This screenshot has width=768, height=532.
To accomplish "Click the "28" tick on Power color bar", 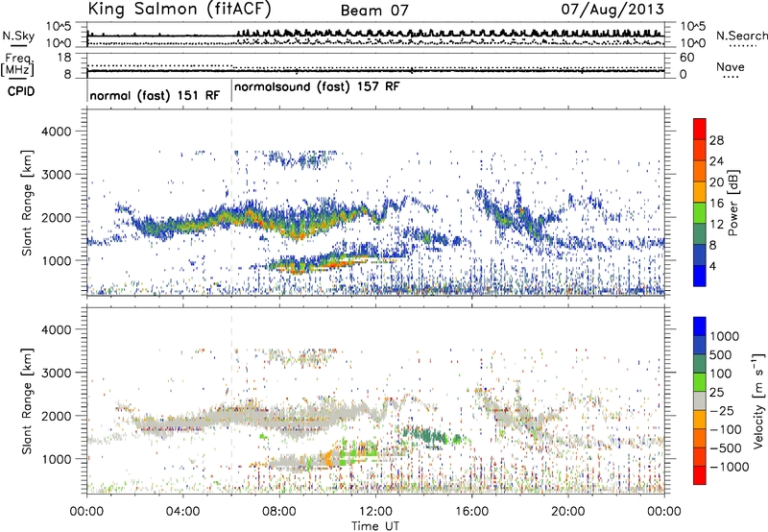I will (x=716, y=140).
